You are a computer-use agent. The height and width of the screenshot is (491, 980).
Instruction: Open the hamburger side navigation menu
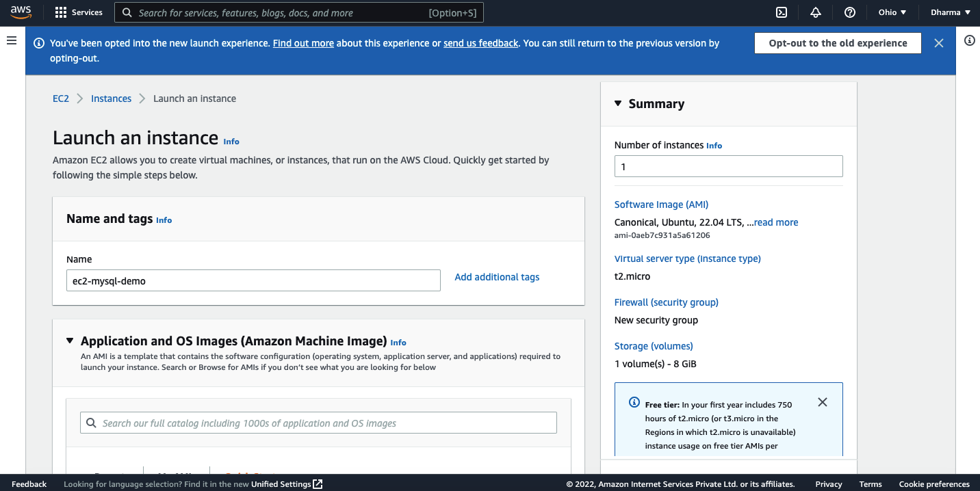12,41
